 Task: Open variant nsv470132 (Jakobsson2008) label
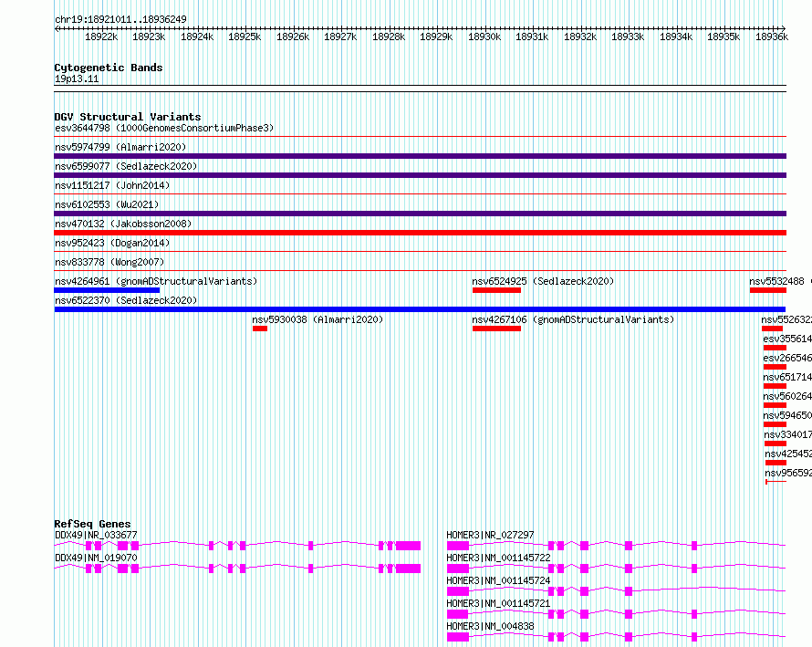coord(123,224)
